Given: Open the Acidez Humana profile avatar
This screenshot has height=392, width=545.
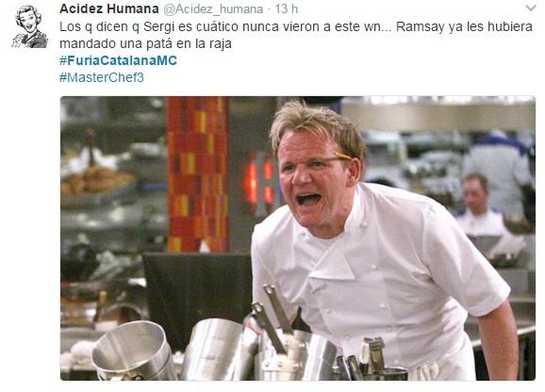Looking at the screenshot, I should 30,26.
